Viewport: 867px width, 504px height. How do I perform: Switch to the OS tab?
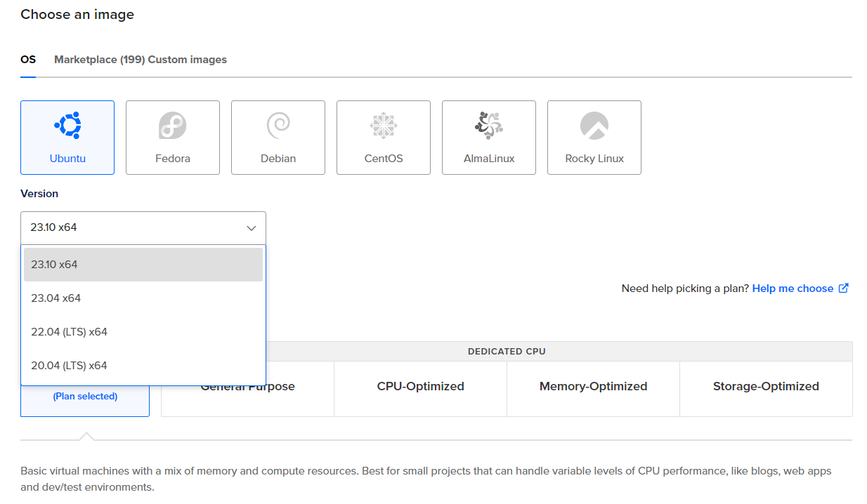click(x=28, y=60)
